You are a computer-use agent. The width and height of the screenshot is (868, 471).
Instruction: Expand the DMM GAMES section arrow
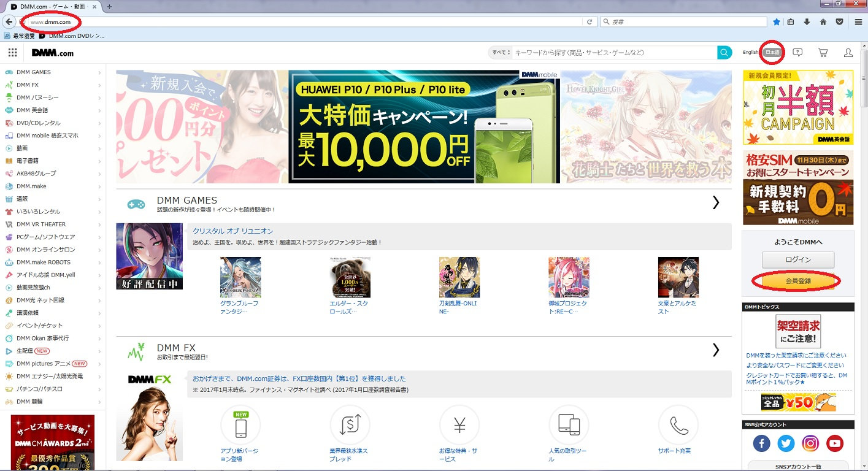[x=716, y=203]
